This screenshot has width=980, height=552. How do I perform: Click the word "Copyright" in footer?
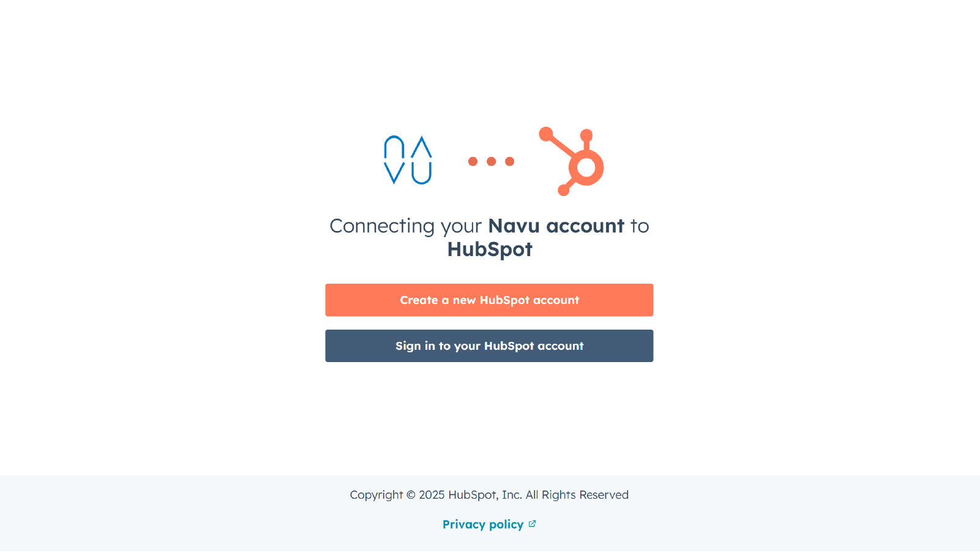[376, 495]
